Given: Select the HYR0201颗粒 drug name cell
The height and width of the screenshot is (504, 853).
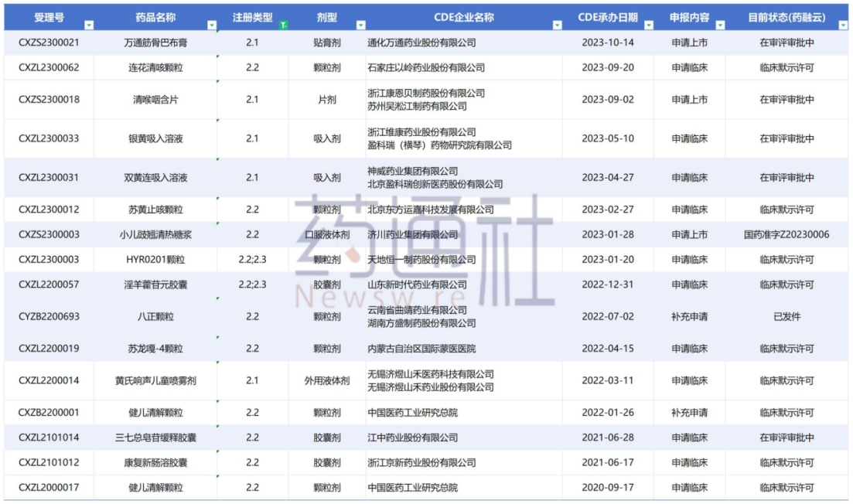Looking at the screenshot, I should 155,259.
